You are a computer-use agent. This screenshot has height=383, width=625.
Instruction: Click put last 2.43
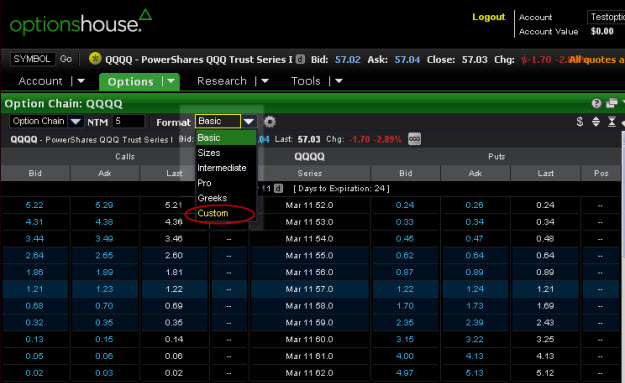(x=545, y=322)
